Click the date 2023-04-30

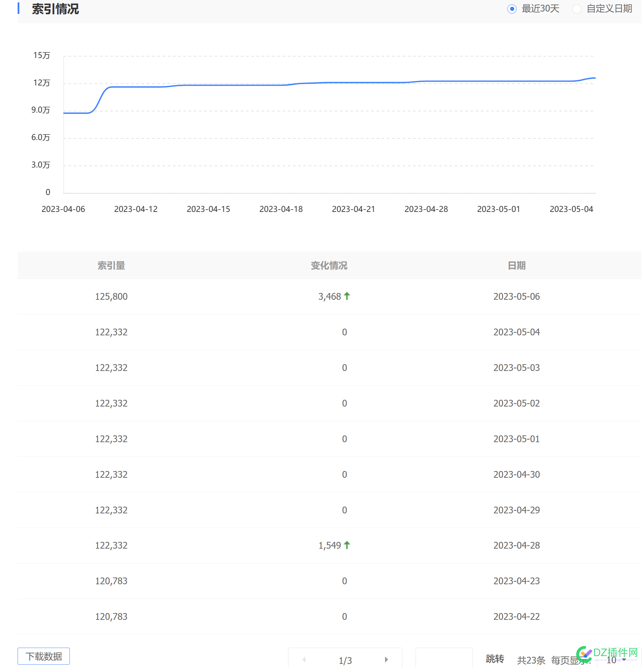516,474
